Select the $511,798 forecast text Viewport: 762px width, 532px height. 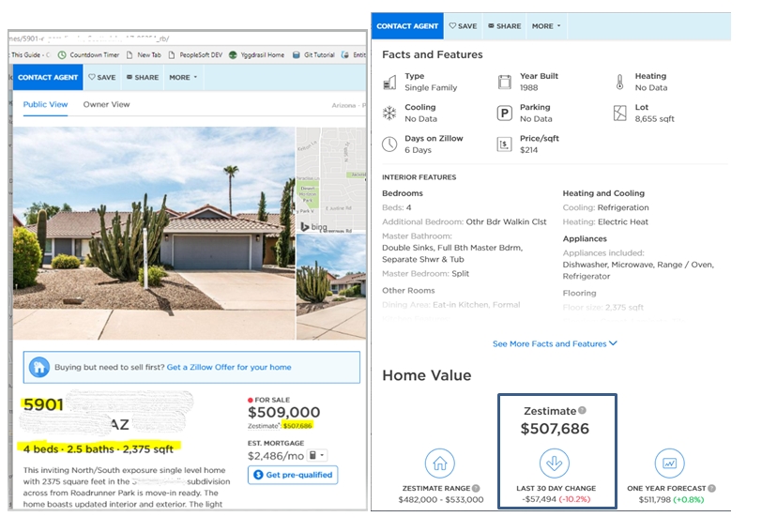click(655, 499)
